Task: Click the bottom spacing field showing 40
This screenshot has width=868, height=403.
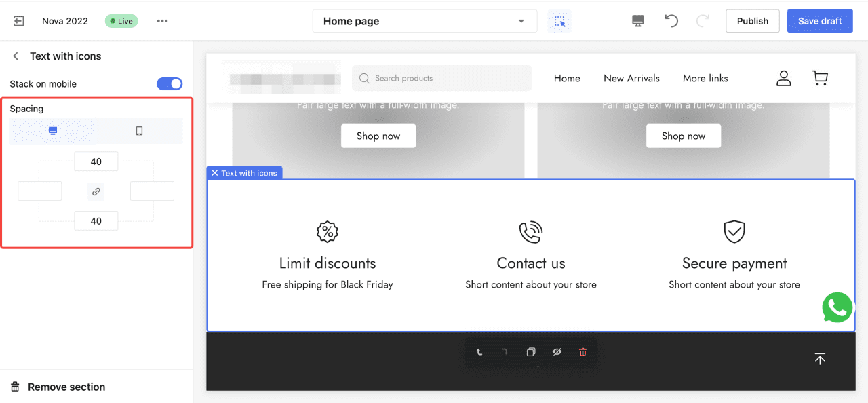Action: coord(96,220)
